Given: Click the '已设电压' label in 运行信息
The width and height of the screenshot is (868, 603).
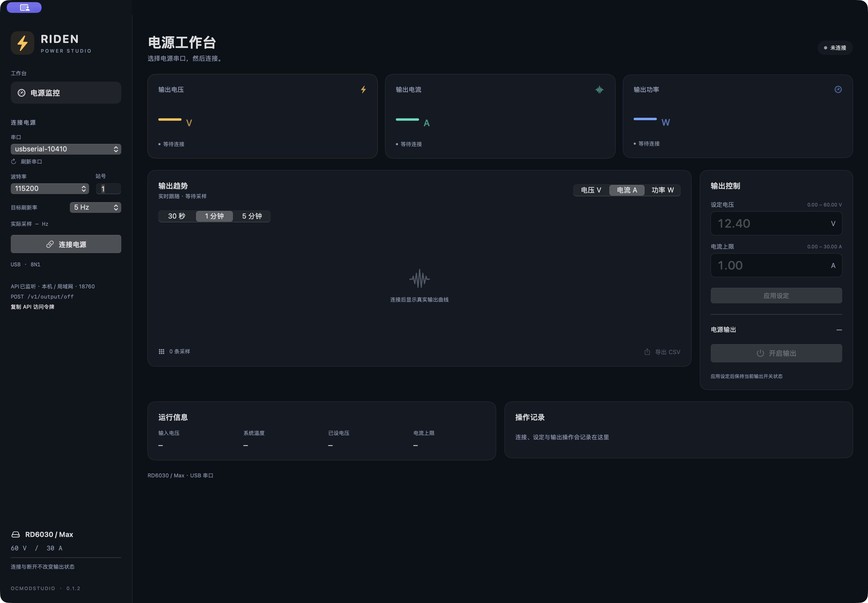Looking at the screenshot, I should tap(339, 433).
